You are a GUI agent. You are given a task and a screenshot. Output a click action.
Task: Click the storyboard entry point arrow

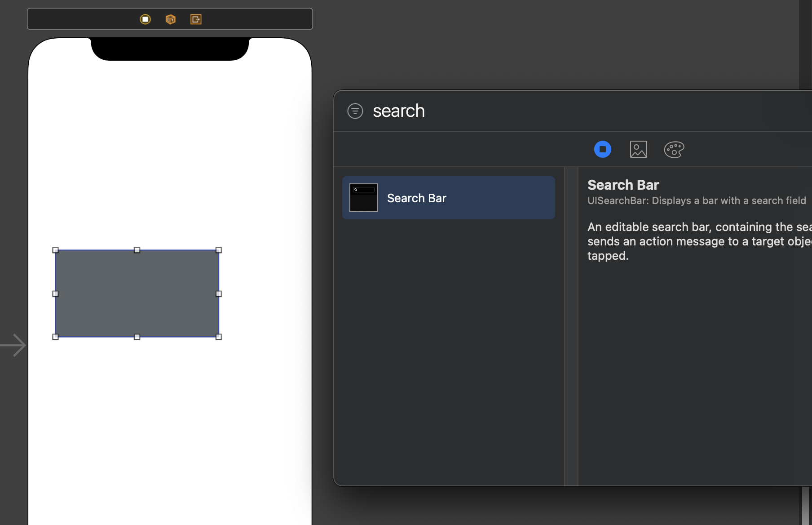13,345
